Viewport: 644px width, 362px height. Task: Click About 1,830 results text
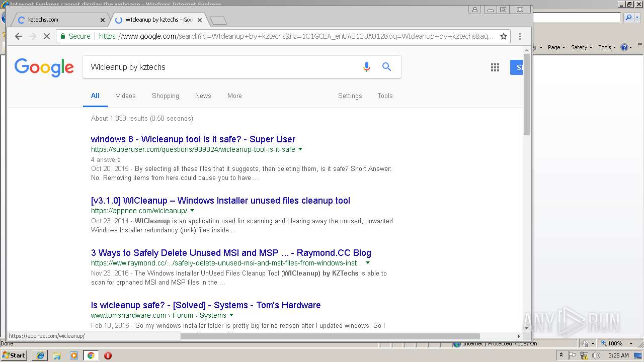[x=142, y=118]
